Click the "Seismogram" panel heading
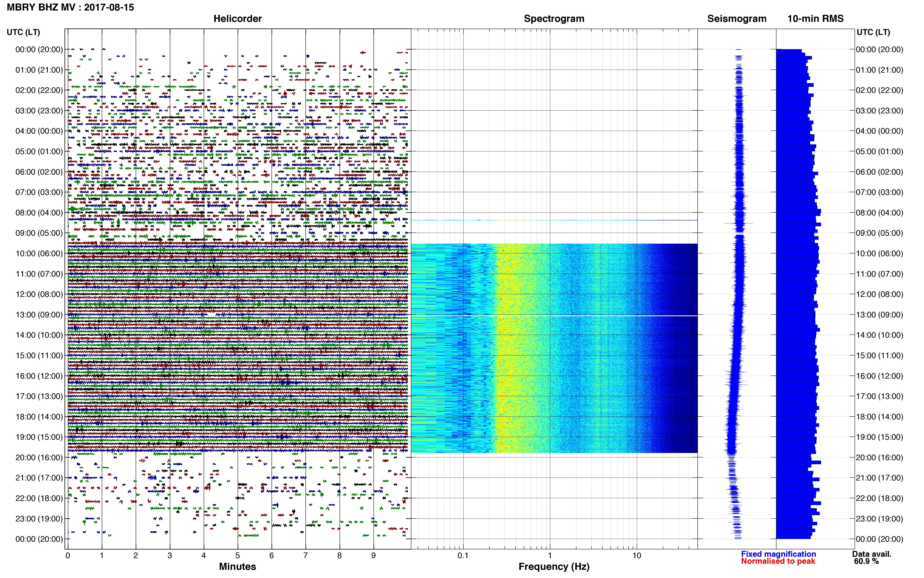Image resolution: width=924 pixels, height=578 pixels. [x=737, y=18]
